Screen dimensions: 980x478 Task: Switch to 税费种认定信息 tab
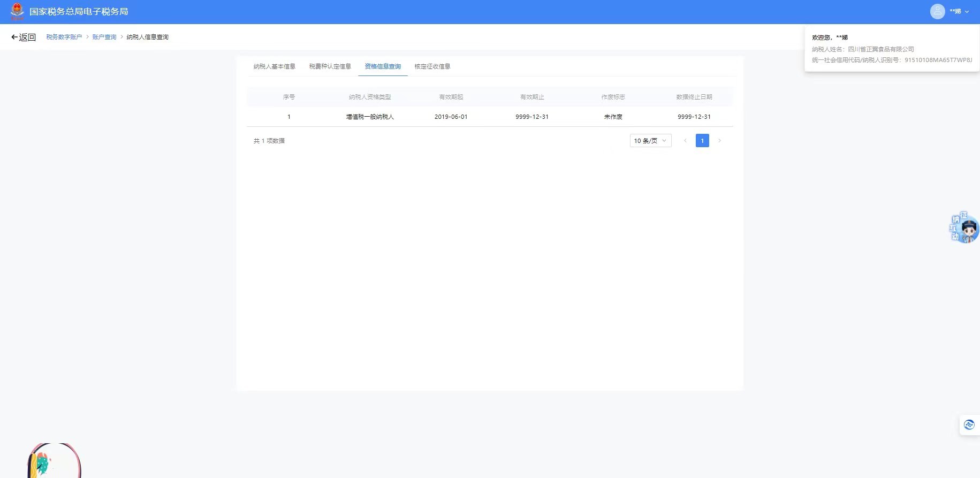(x=330, y=66)
